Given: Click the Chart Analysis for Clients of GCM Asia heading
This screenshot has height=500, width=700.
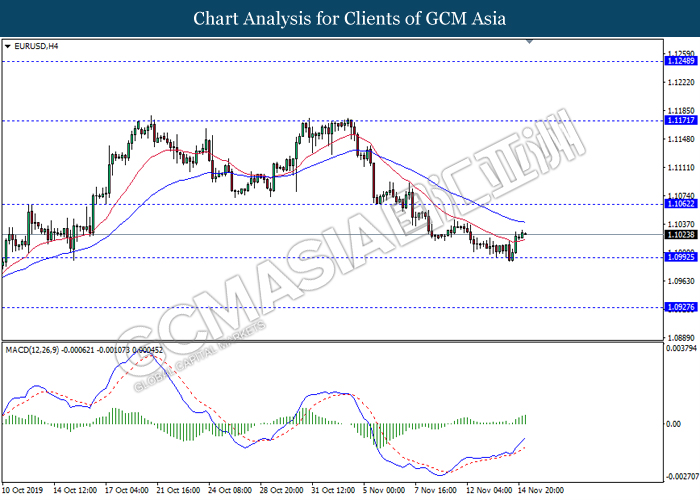Looking at the screenshot, I should [350, 19].
